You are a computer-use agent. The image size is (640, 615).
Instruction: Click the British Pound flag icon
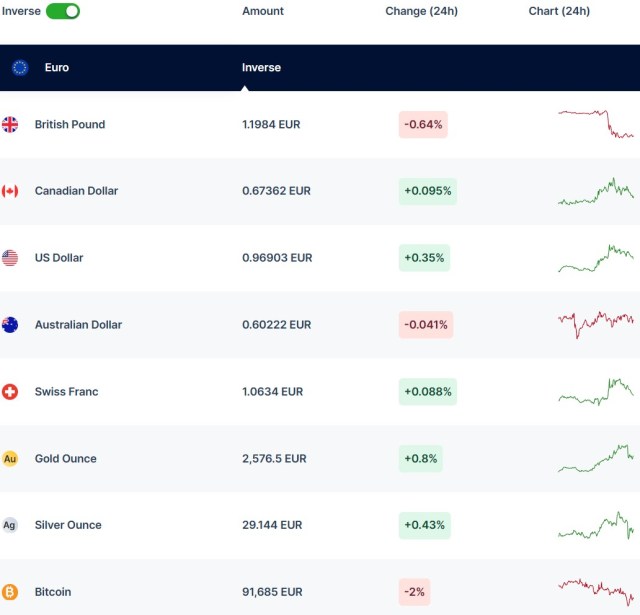point(10,125)
